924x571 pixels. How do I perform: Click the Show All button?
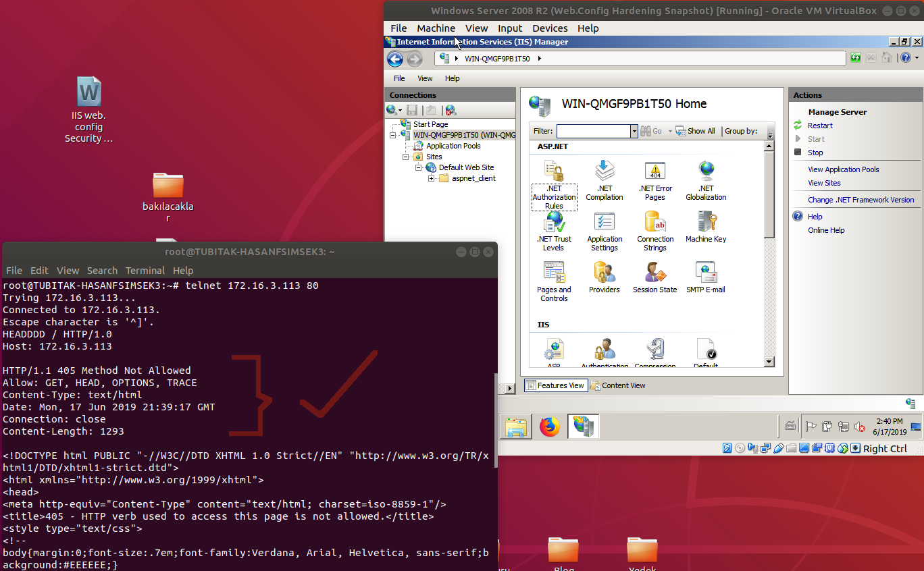695,131
